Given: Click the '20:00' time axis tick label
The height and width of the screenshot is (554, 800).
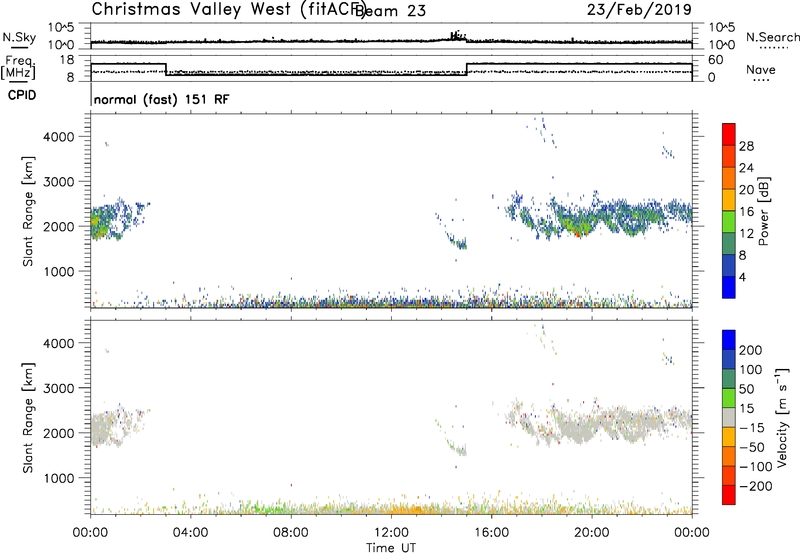Looking at the screenshot, I should pos(592,533).
